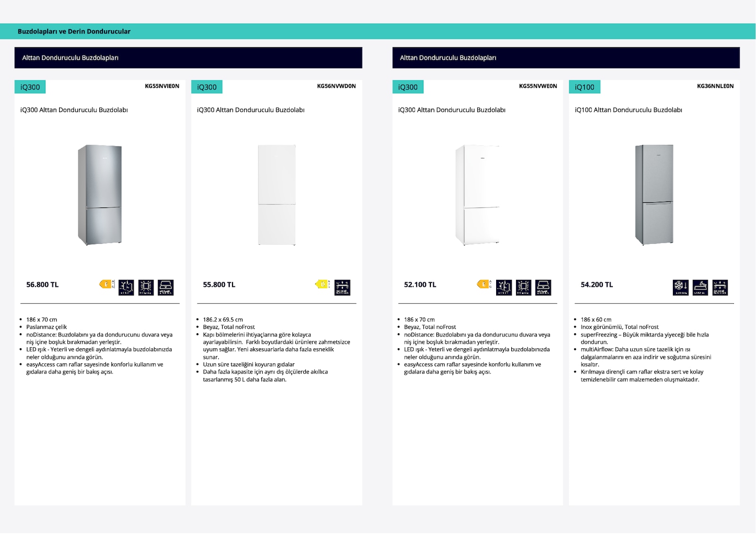
Task: Click the '186.2 x 69.5 cm' dimension bullet
Action: click(x=223, y=319)
